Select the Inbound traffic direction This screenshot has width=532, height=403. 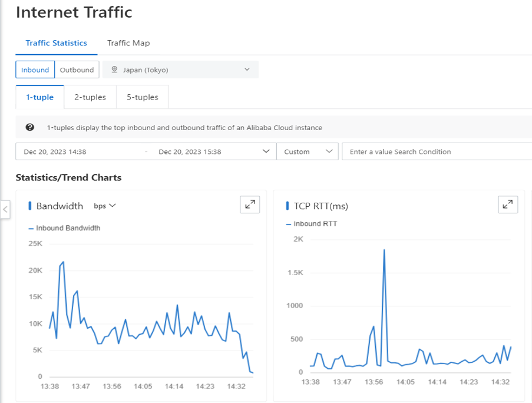[x=35, y=70]
